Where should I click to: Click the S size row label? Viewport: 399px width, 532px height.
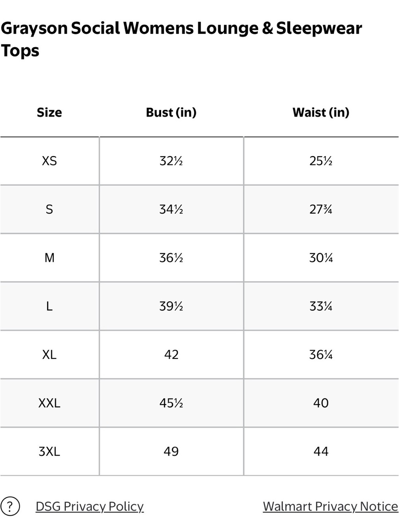[x=49, y=209]
